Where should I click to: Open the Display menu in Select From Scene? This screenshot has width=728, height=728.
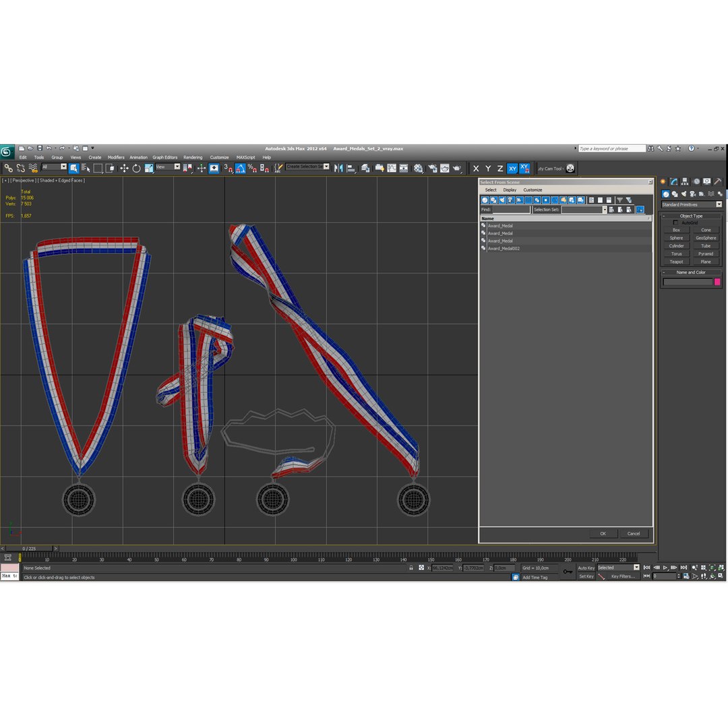coord(510,190)
